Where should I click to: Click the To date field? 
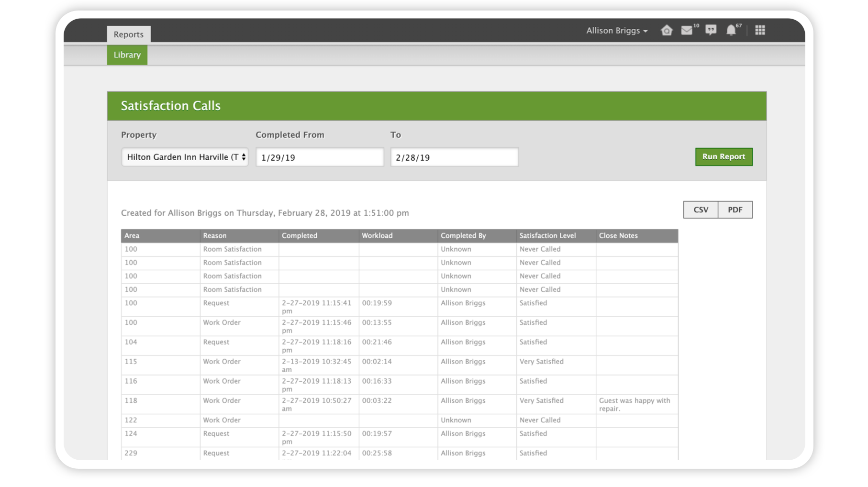pyautogui.click(x=455, y=157)
